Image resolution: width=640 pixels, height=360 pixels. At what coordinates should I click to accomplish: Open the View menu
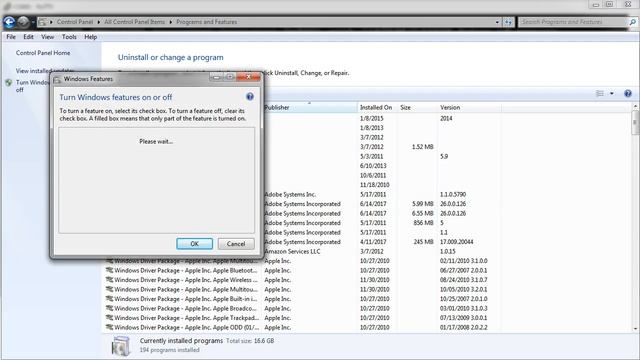[x=47, y=37]
